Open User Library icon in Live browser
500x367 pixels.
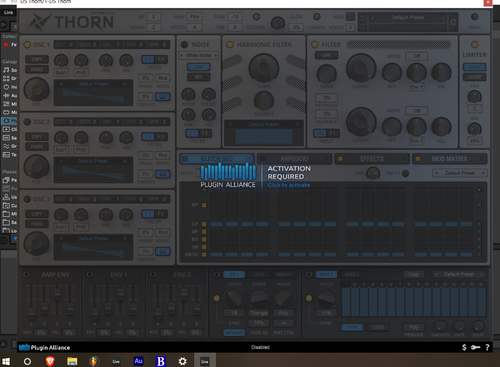(6, 197)
